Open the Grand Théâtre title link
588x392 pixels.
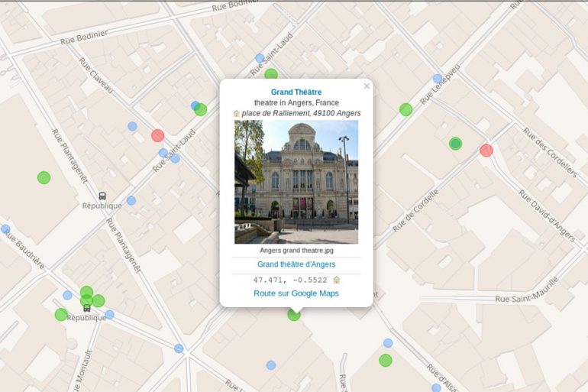pyautogui.click(x=296, y=92)
